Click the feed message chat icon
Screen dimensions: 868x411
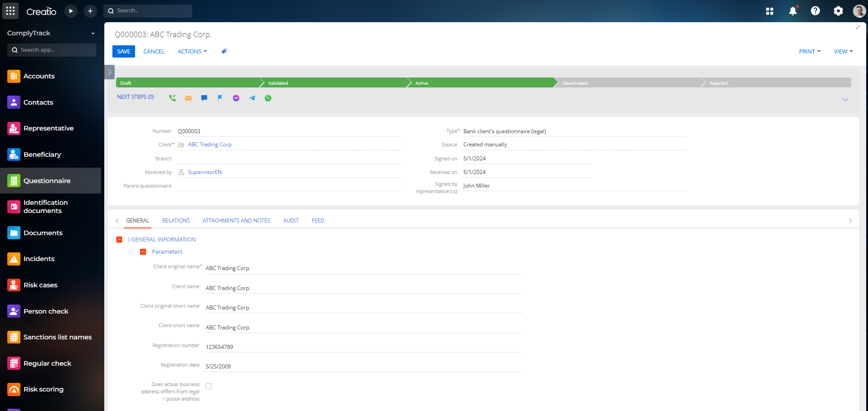tap(204, 98)
